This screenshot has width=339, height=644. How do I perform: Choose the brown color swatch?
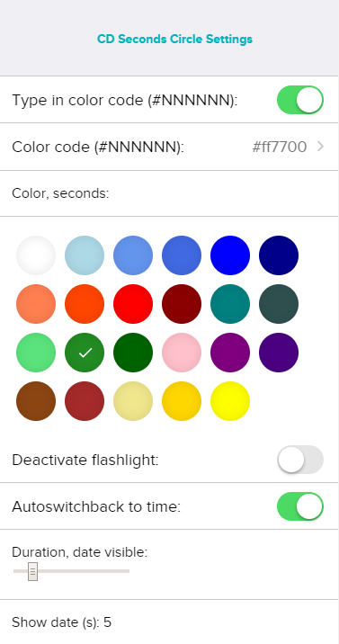(x=36, y=401)
